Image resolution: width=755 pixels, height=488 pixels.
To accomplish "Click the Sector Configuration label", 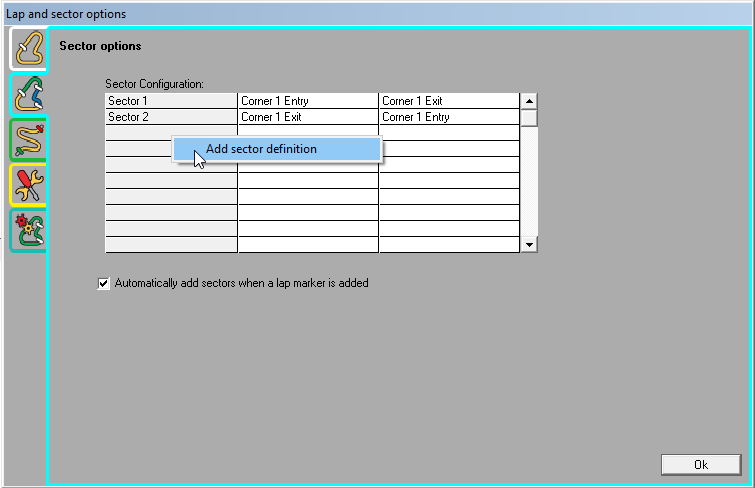I will (154, 84).
